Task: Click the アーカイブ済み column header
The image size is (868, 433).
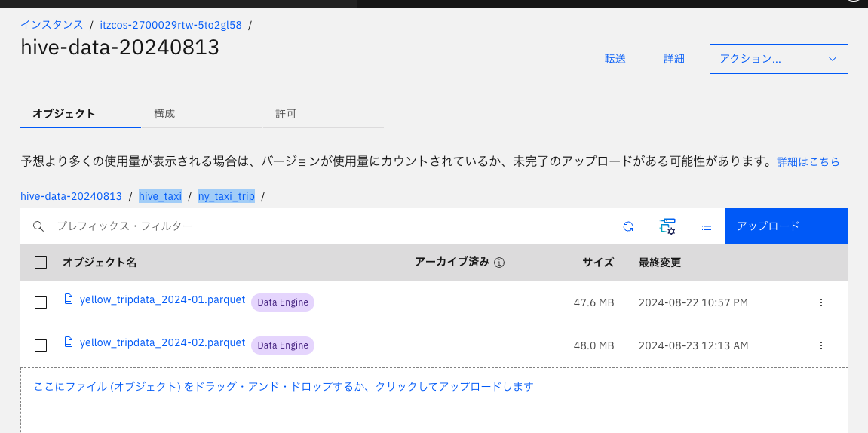Action: [x=452, y=263]
